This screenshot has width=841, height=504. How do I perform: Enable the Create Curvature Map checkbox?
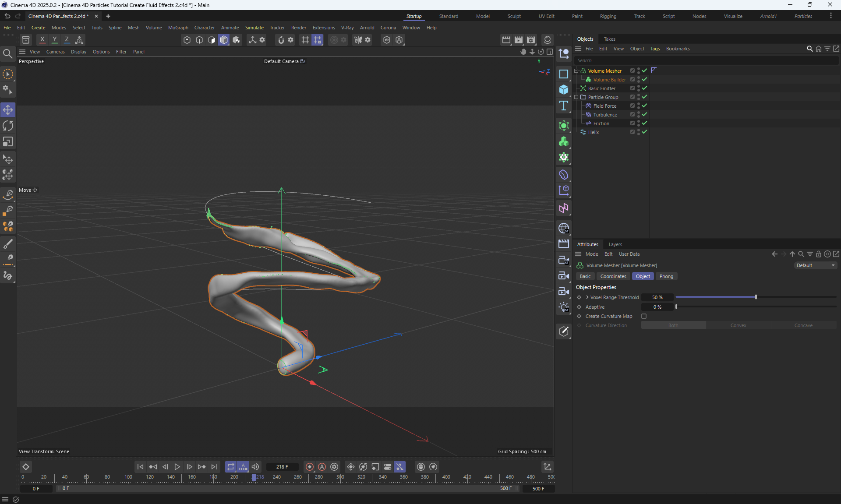[x=644, y=316]
